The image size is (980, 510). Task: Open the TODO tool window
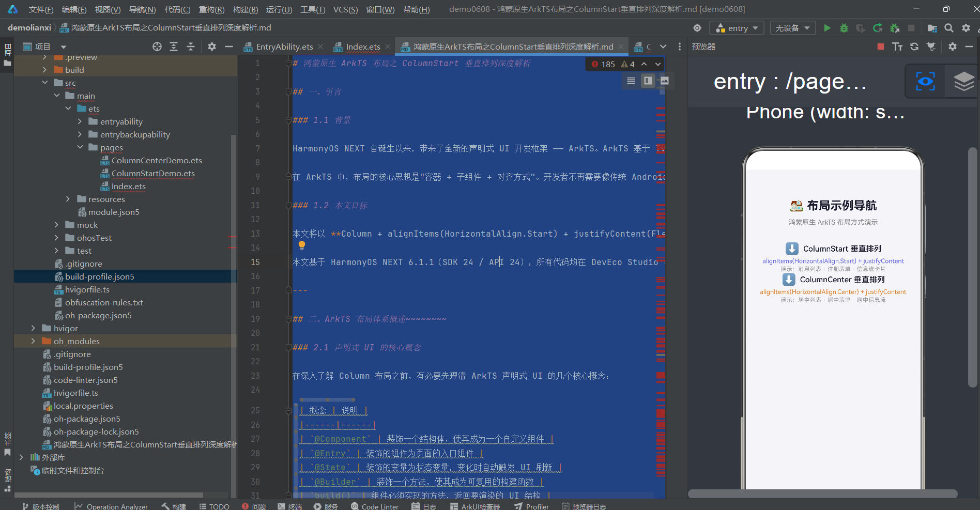[x=214, y=506]
